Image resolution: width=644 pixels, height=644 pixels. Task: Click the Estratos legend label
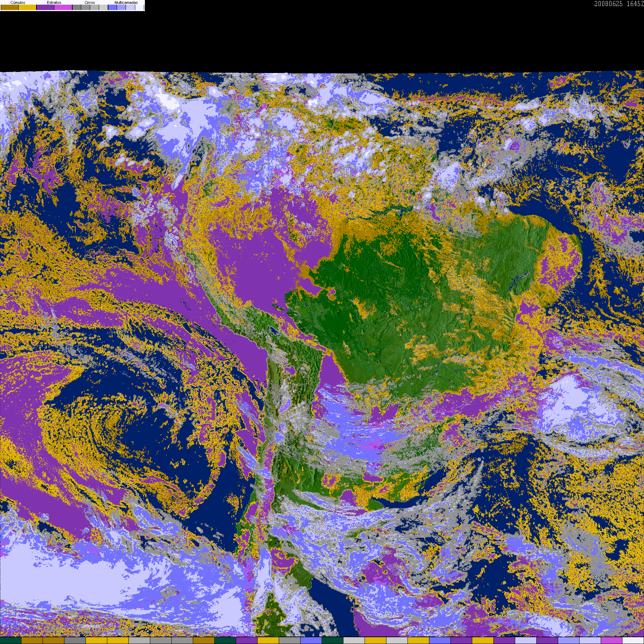(x=54, y=3)
